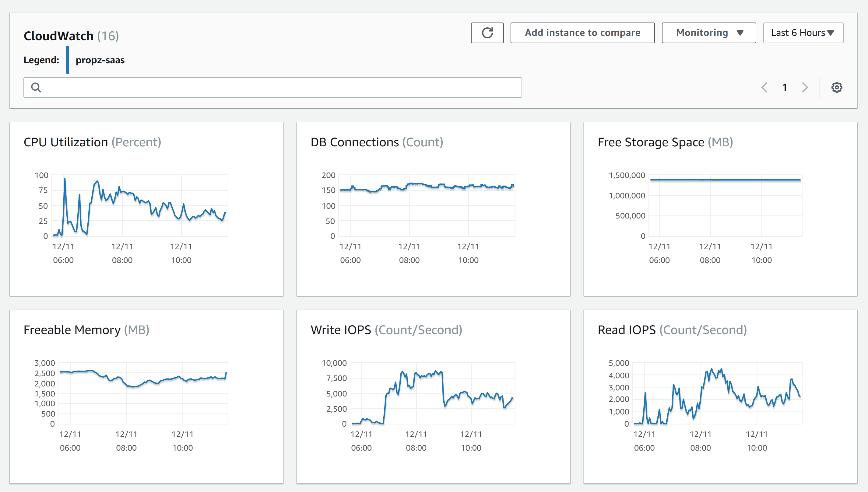Go to the previous metrics page
Image resolution: width=868 pixels, height=492 pixels.
[764, 87]
